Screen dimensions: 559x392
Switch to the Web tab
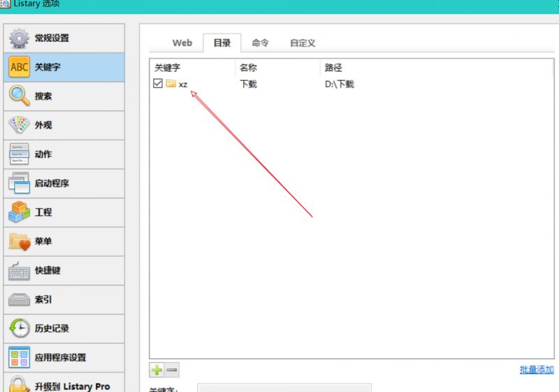coord(182,43)
